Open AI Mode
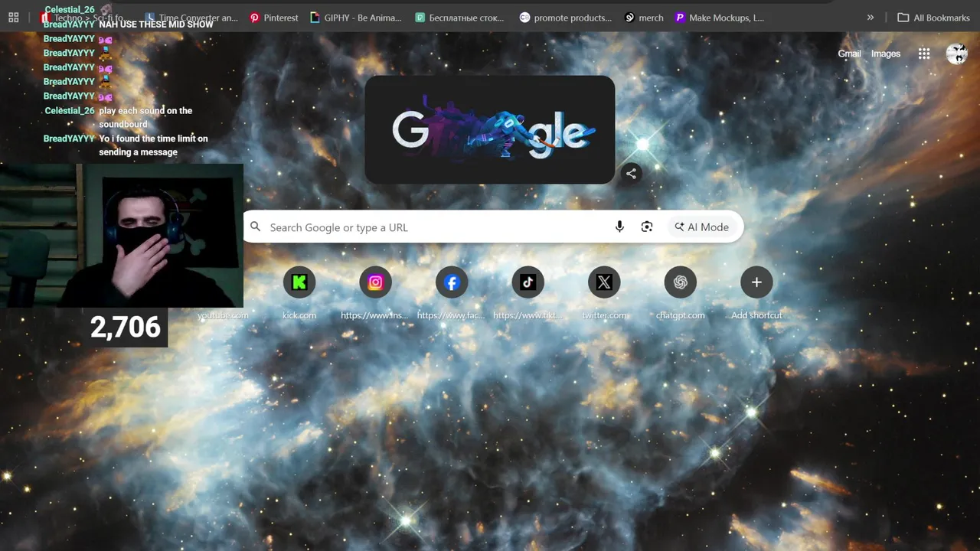Viewport: 980px width, 551px height. (701, 227)
